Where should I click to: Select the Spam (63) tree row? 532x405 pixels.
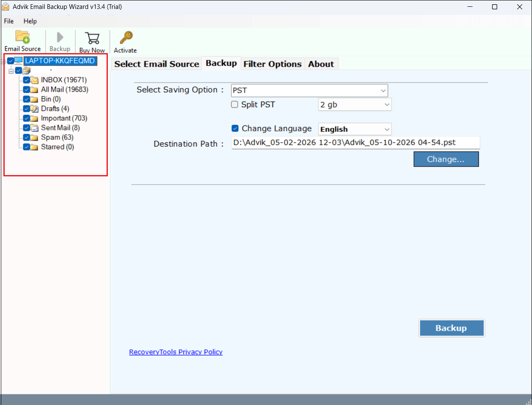point(57,137)
